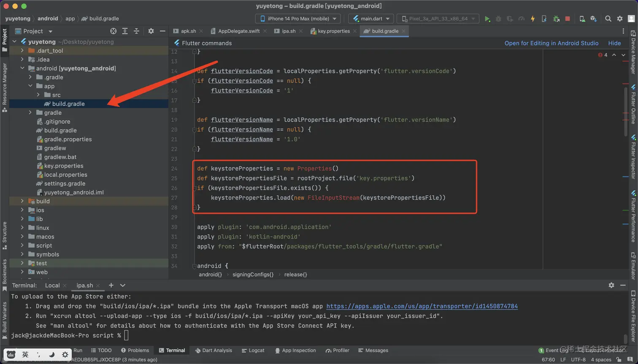Open SDK Manager icon in top toolbar

tap(593, 19)
